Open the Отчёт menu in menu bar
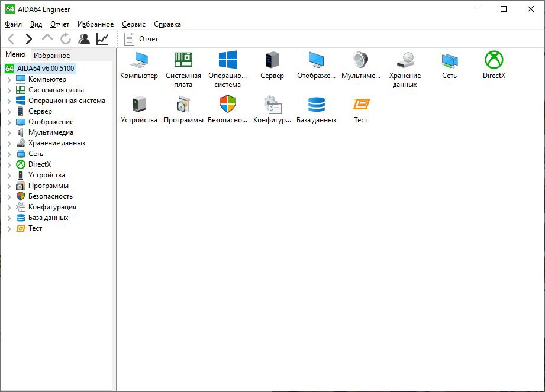The height and width of the screenshot is (392, 545). point(60,24)
